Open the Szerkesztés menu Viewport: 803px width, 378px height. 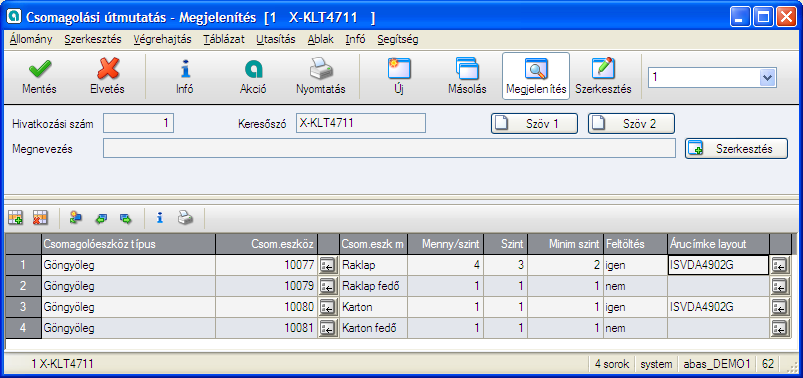93,39
